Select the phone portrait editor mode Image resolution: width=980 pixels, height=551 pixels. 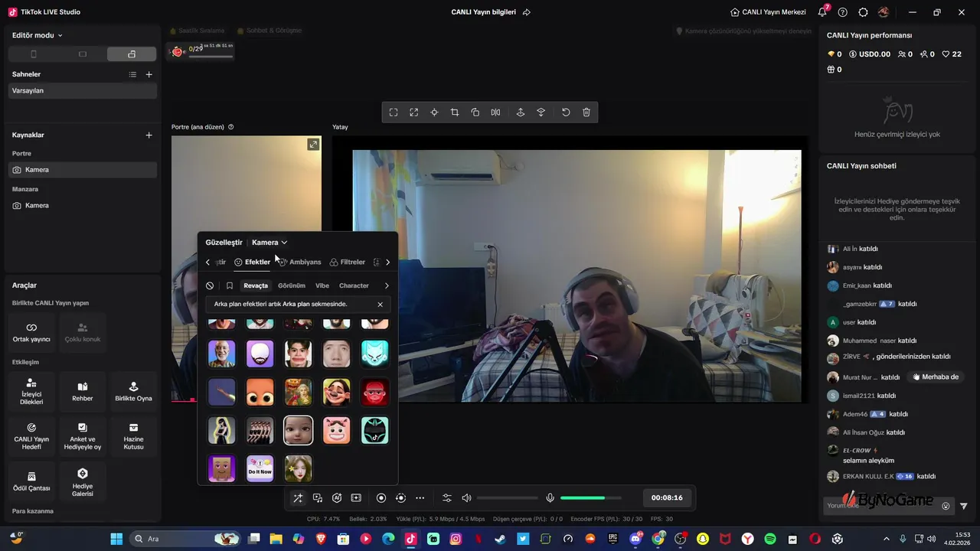(x=33, y=54)
